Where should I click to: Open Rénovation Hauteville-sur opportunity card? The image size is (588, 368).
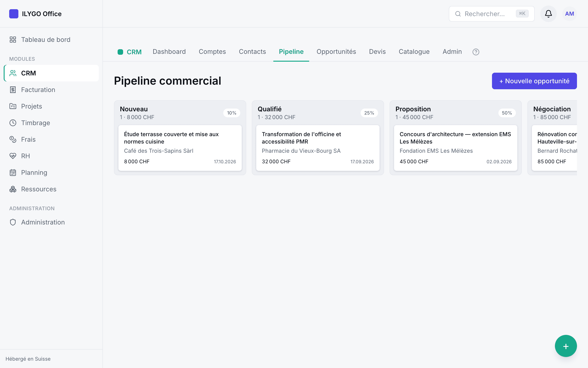[554, 148]
